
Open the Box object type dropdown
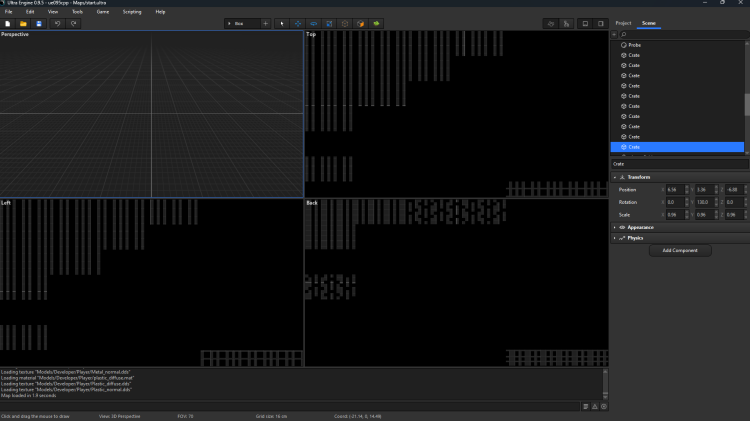242,23
